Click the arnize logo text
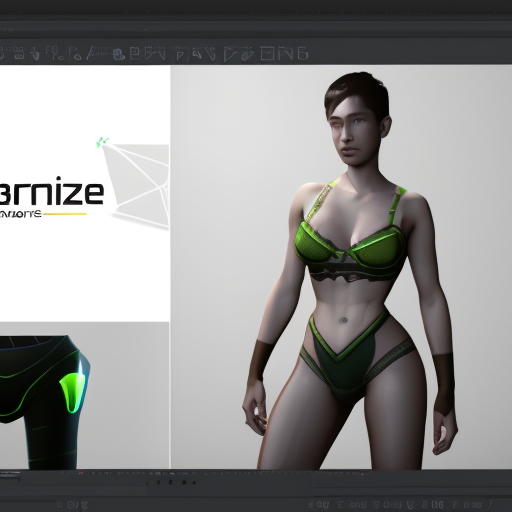Screen dimensions: 512x512 (52, 190)
